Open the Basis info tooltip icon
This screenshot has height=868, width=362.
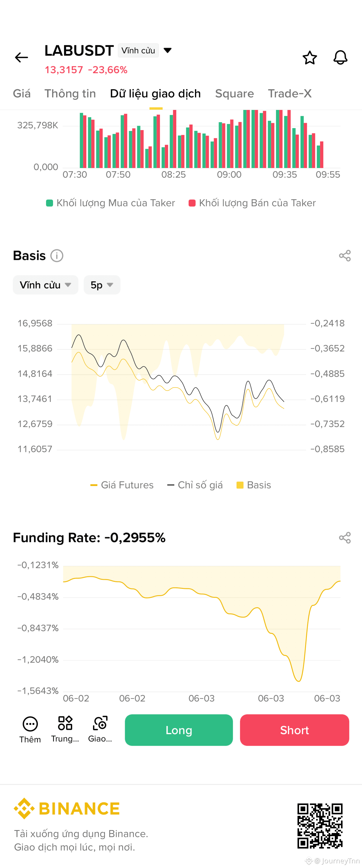57,256
